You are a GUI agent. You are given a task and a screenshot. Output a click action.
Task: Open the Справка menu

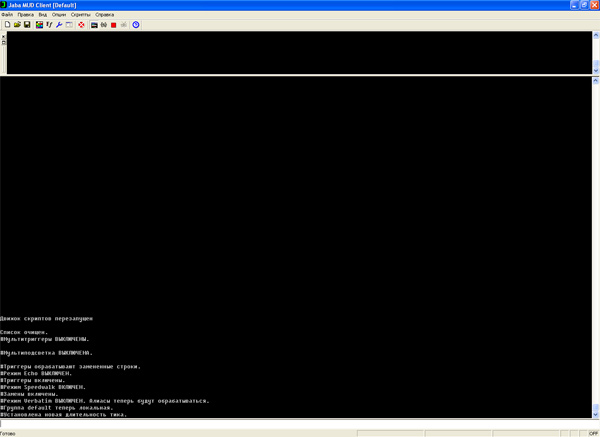pyautogui.click(x=104, y=15)
